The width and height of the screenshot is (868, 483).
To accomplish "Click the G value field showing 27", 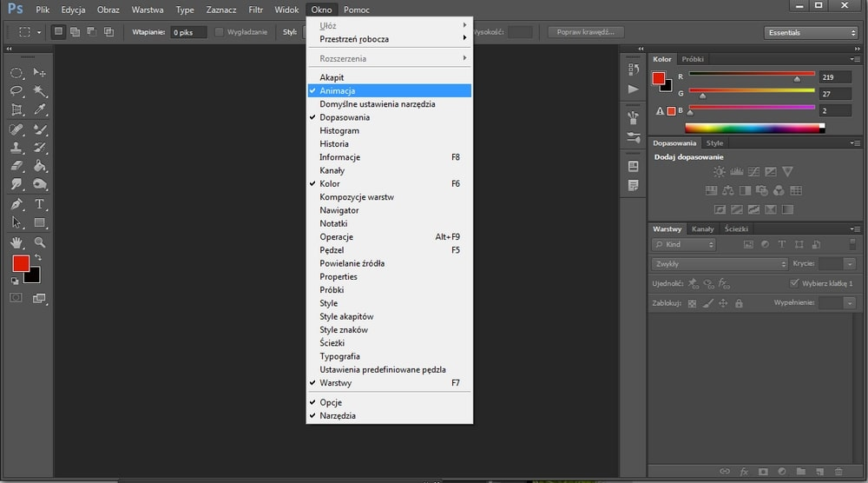I will click(835, 94).
